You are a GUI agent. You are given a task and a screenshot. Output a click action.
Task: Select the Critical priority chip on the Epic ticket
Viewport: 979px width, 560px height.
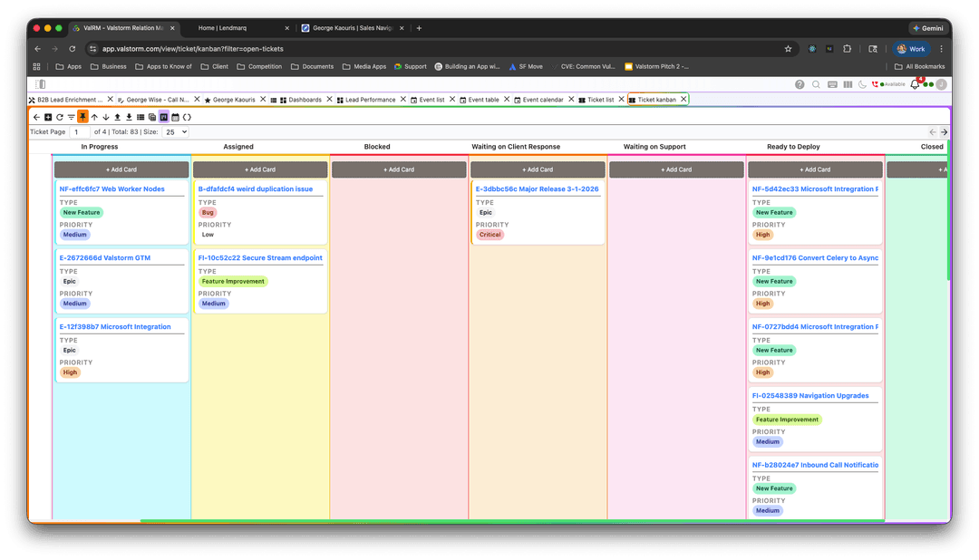[x=490, y=234]
